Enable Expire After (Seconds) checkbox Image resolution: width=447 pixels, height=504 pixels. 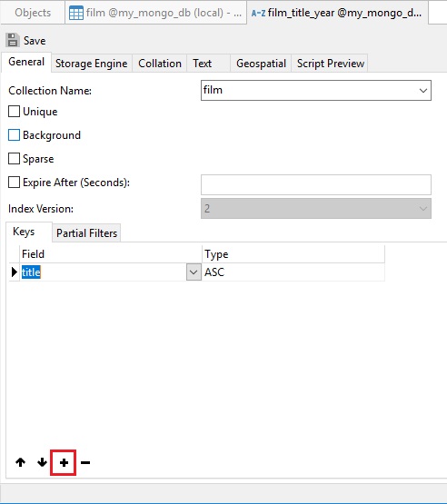coord(14,182)
